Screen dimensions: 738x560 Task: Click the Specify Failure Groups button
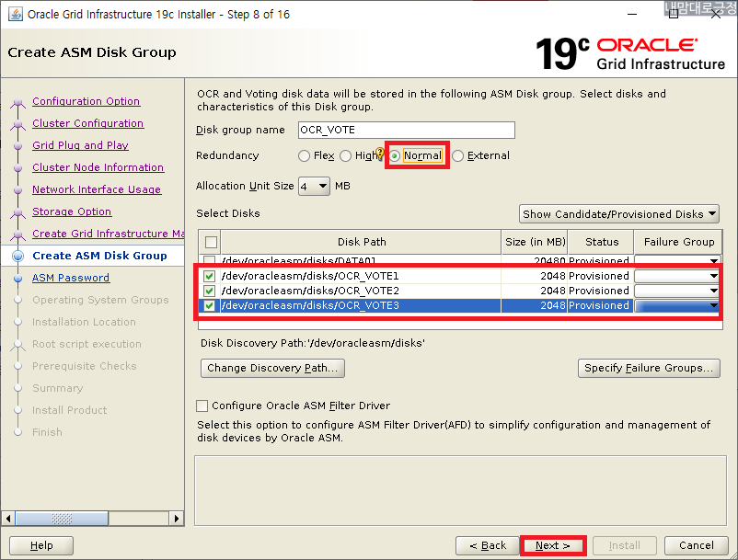click(649, 368)
